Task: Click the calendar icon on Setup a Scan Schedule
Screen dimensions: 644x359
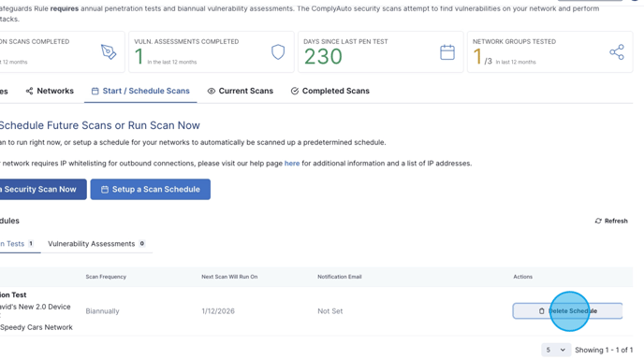Action: (x=105, y=189)
